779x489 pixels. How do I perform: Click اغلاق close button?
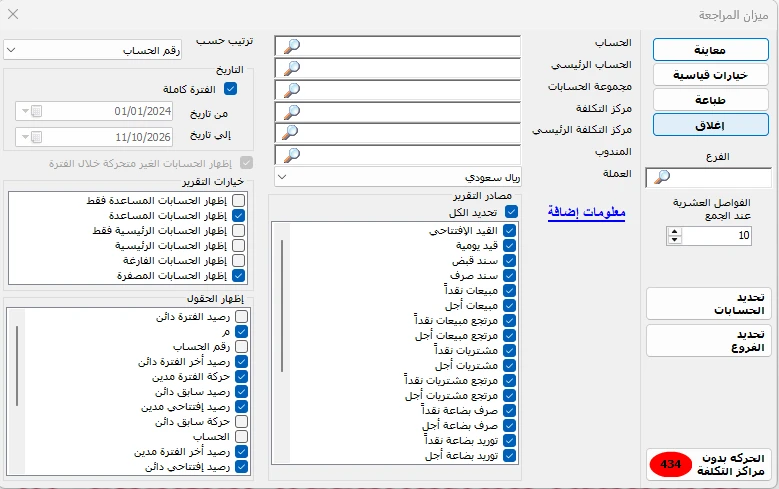click(x=710, y=125)
